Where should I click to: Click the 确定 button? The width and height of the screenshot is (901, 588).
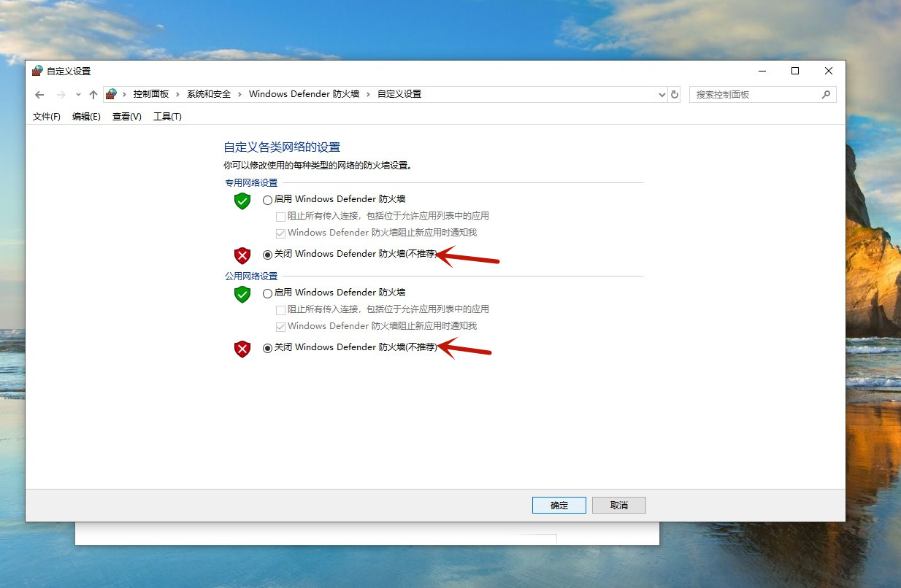[559, 506]
